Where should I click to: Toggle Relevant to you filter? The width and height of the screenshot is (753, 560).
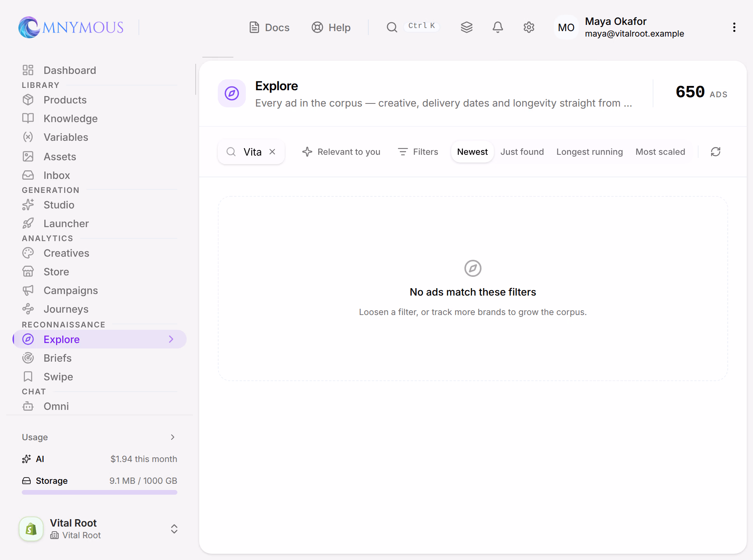point(341,152)
